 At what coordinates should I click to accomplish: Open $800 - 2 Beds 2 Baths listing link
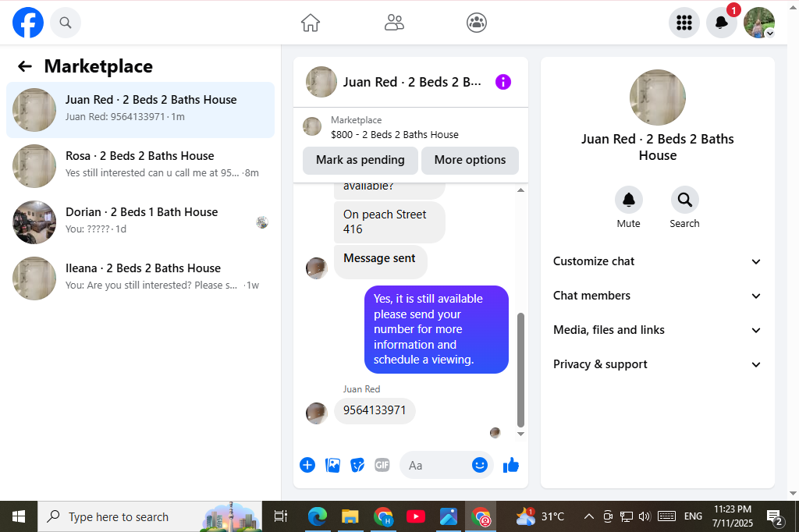(x=394, y=134)
